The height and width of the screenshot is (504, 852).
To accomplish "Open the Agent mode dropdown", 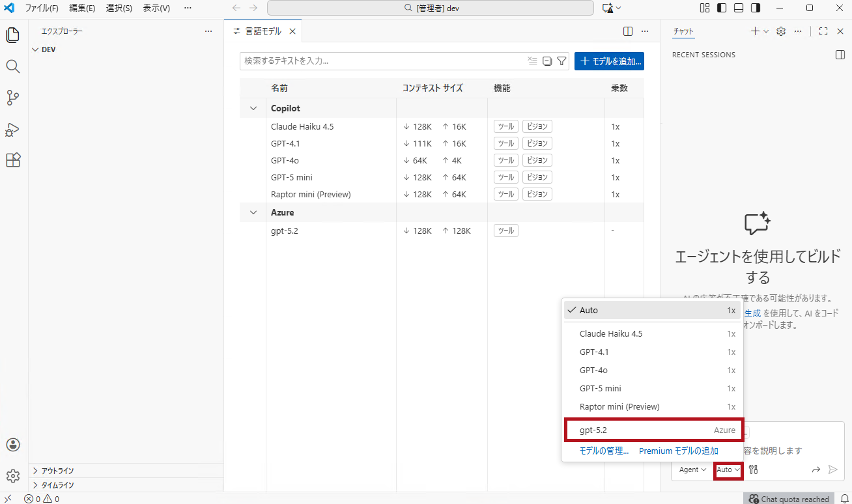I will [x=692, y=469].
